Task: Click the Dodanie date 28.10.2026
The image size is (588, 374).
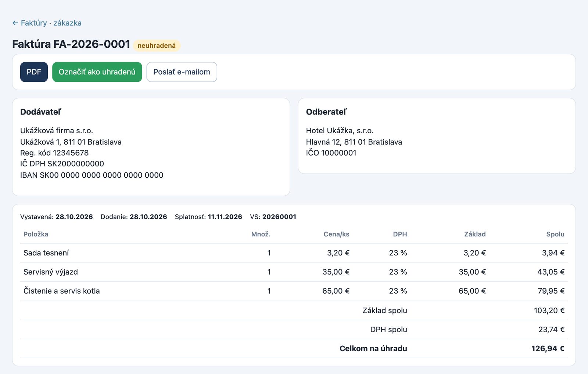Action: point(148,217)
